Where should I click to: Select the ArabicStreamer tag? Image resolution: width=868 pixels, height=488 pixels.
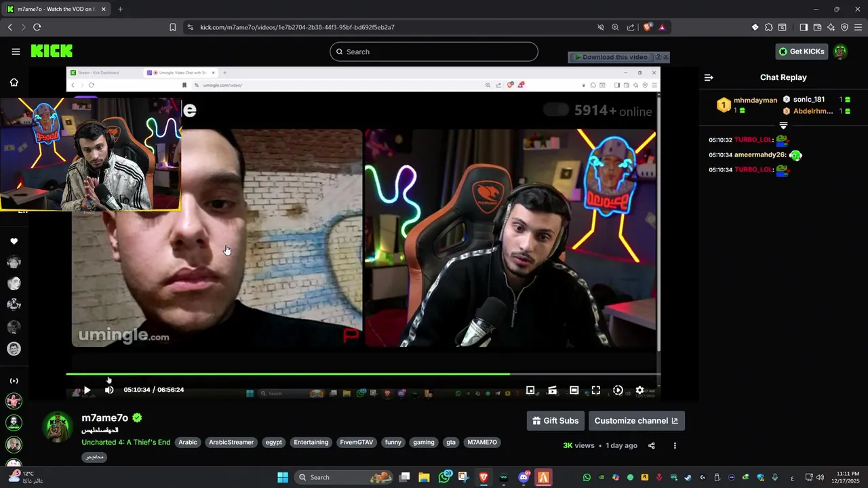(231, 442)
